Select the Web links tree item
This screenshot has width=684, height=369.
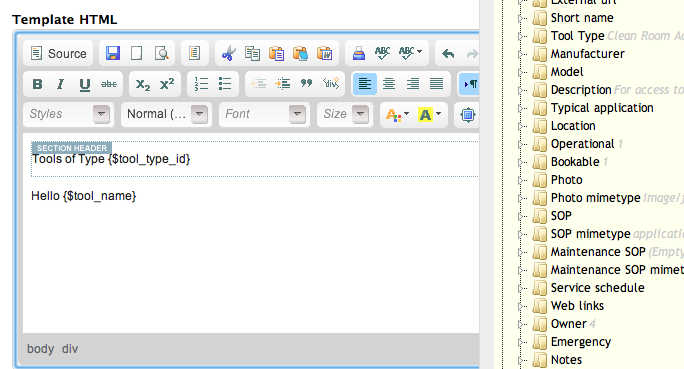pos(577,306)
